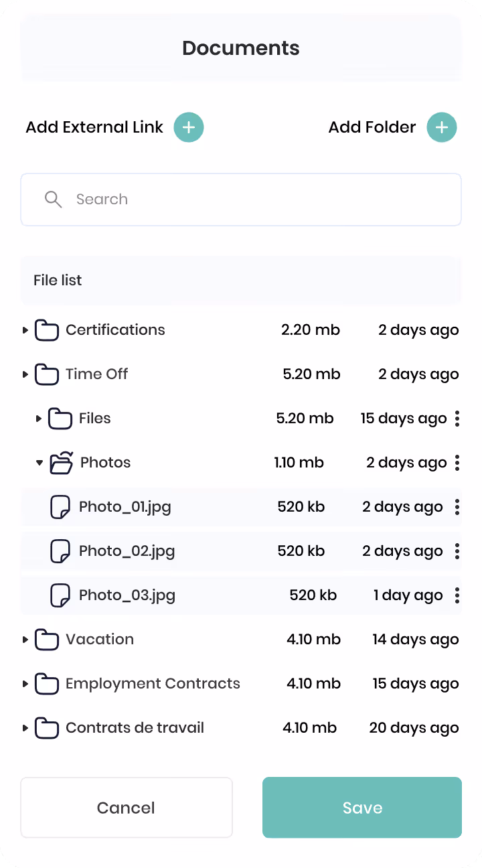482x868 pixels.
Task: Click the 2 days ago date of Certifications
Action: [x=419, y=330]
